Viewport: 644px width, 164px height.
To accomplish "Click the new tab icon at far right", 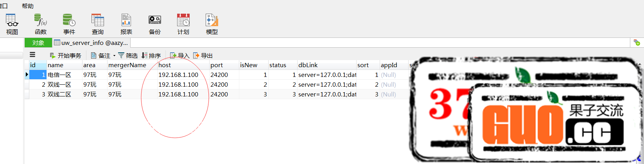I will coord(637,43).
